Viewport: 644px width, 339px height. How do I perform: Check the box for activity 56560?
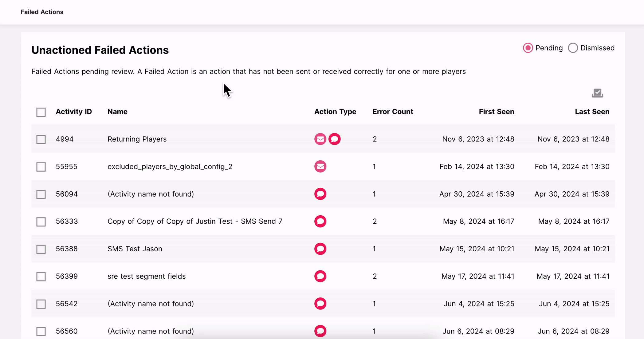[41, 331]
